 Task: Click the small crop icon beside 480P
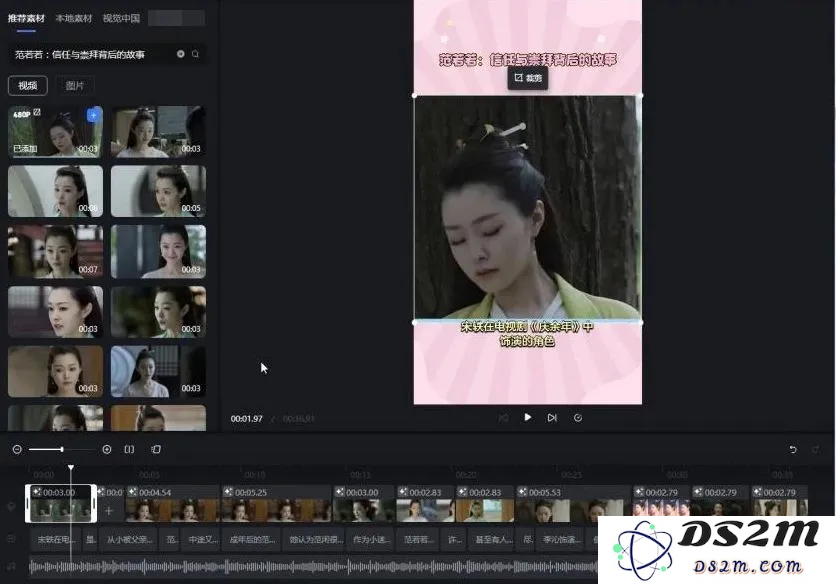37,112
